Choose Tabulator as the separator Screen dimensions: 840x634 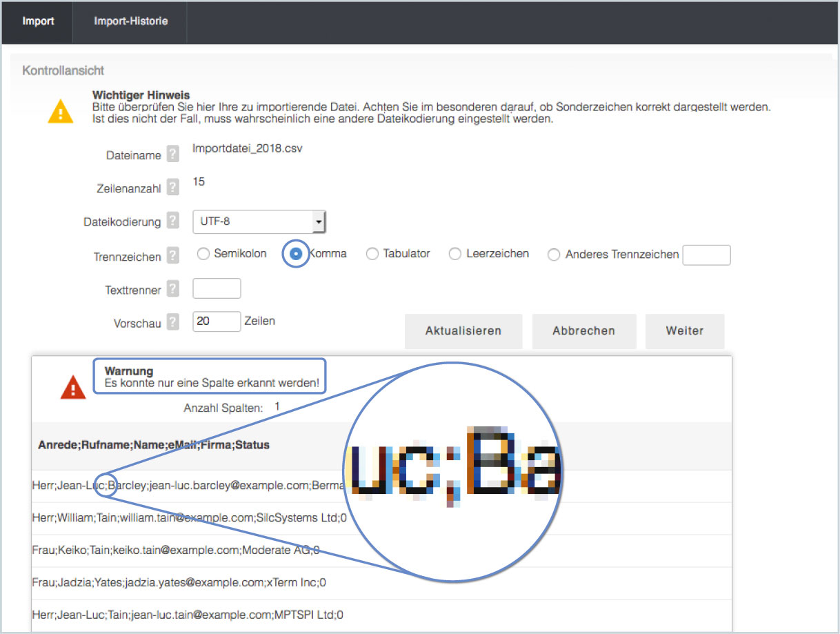[x=372, y=254]
